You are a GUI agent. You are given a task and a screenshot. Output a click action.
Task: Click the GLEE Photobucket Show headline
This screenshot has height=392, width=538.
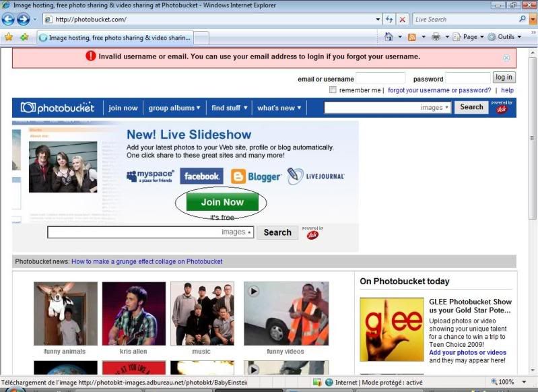[470, 306]
